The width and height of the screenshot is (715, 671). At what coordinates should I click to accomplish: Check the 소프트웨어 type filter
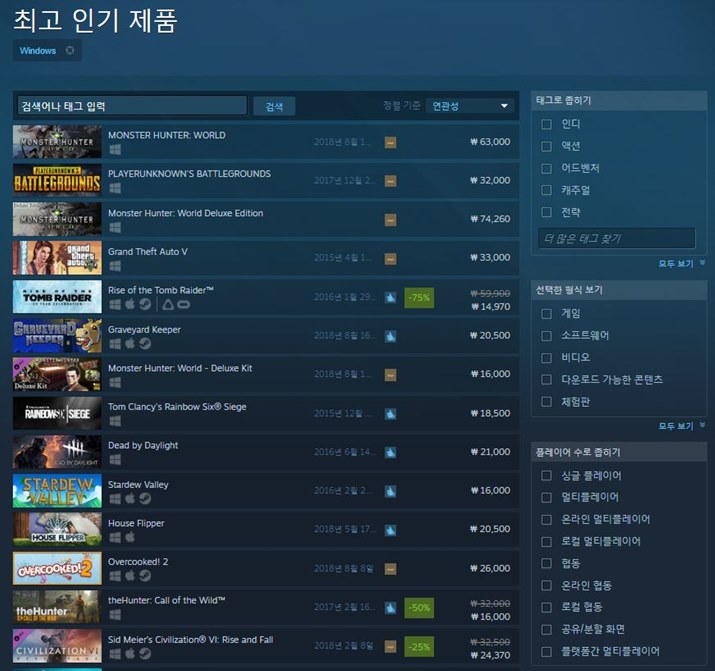coord(546,336)
